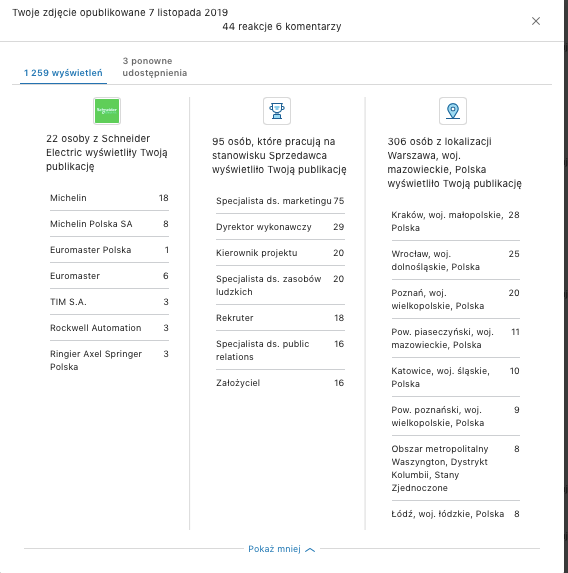568x573 pixels.
Task: Click the trophy job title icon
Action: pos(277,111)
